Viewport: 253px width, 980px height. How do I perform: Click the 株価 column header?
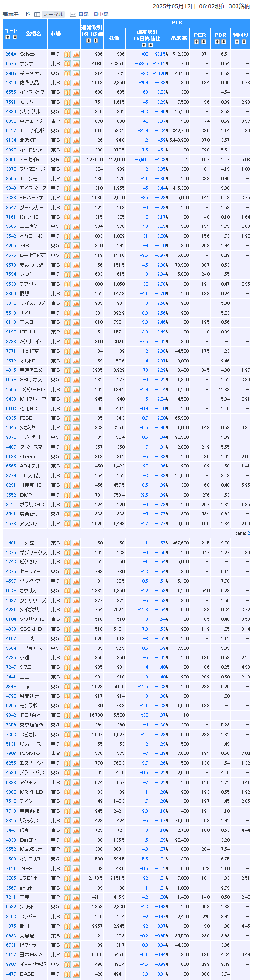click(x=114, y=38)
